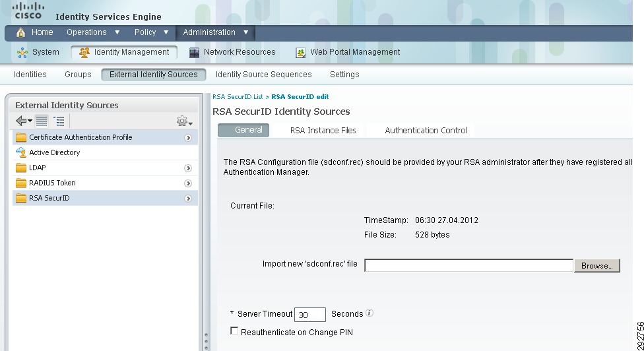Click the RADIUS Token folder icon
644x351 pixels.
[x=21, y=183]
